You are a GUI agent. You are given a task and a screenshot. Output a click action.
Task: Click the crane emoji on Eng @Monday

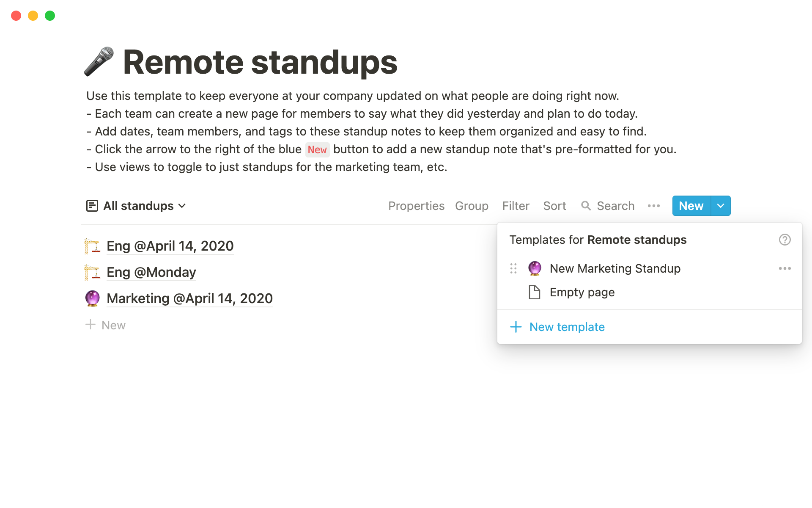(x=93, y=272)
